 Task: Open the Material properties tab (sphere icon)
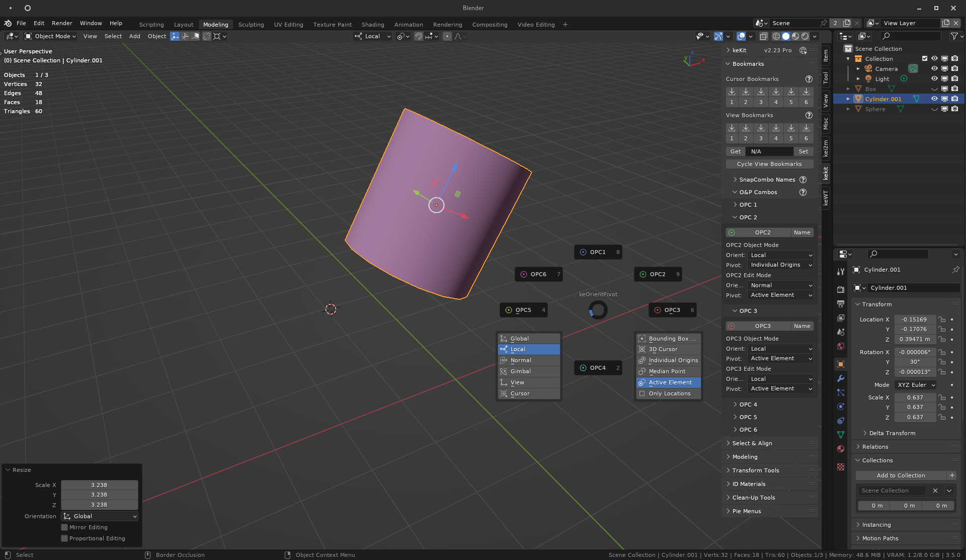(x=840, y=449)
